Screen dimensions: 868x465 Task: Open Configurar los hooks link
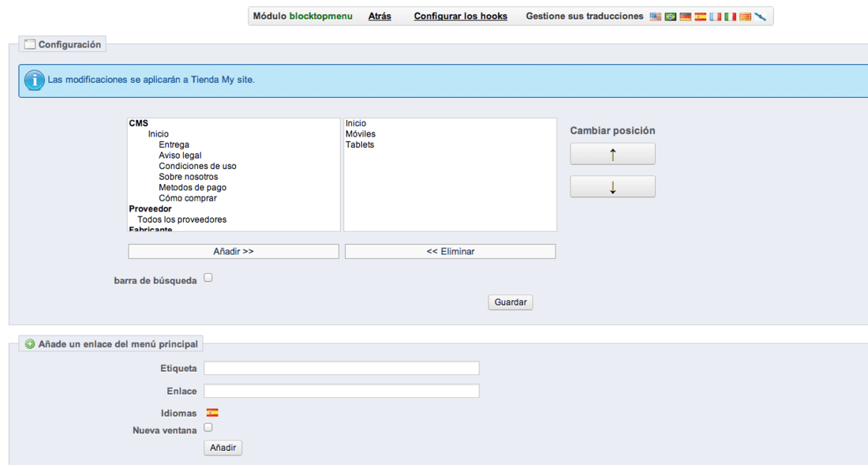tap(461, 16)
